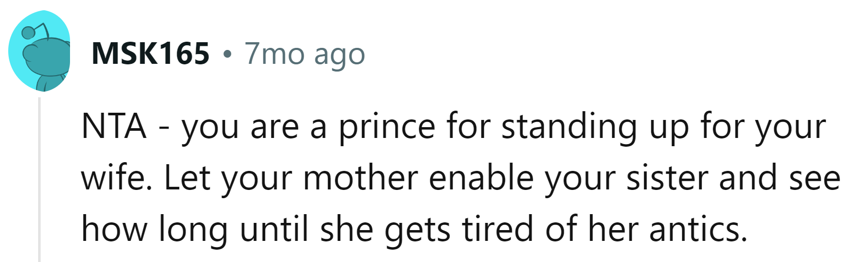868x262 pixels.
Task: Open MSK165's user profile
Action: click(150, 54)
